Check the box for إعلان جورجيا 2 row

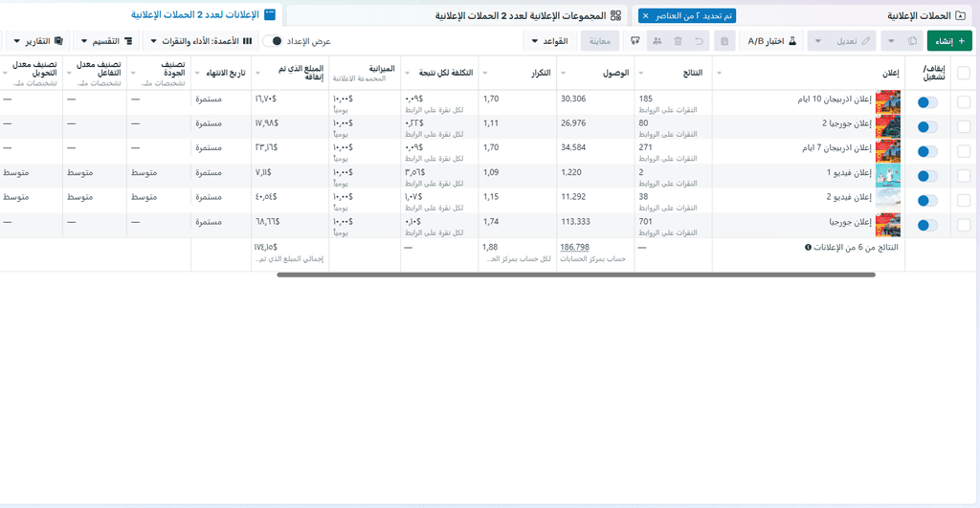tap(964, 127)
